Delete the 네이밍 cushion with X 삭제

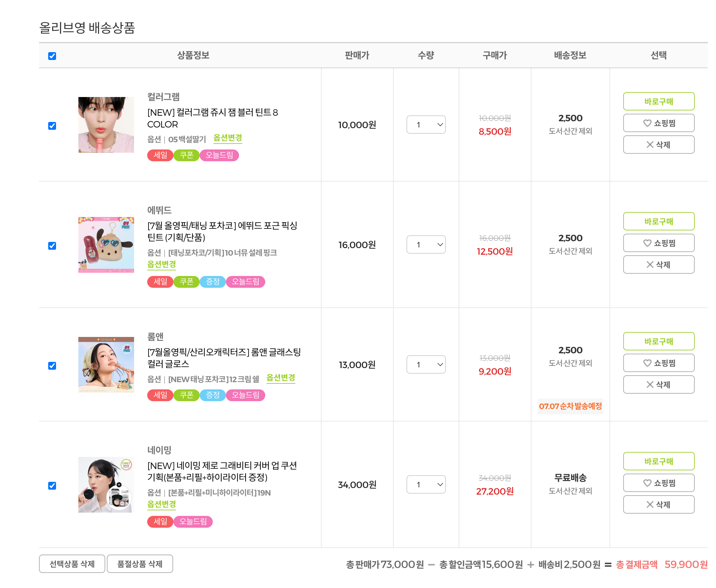(658, 504)
